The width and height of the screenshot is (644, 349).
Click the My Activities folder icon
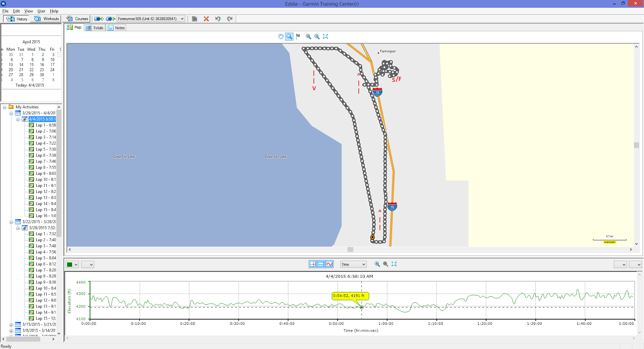coord(11,107)
